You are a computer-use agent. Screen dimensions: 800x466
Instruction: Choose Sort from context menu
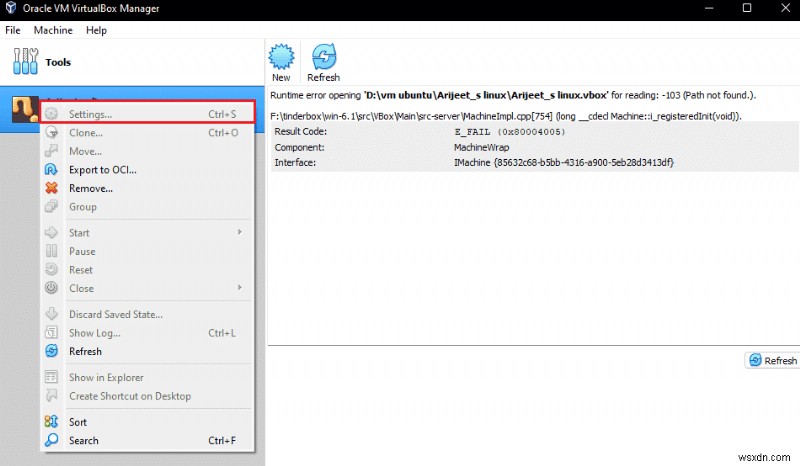click(147, 422)
